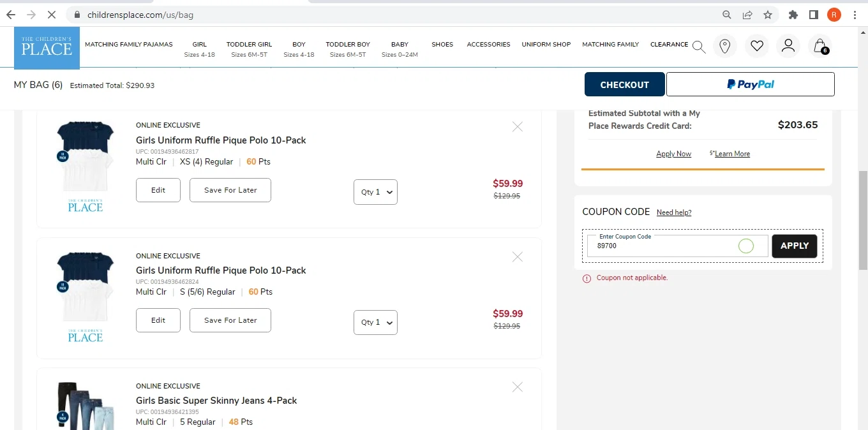
Task: Remove the S (5/6) polo pack item
Action: [x=518, y=257]
